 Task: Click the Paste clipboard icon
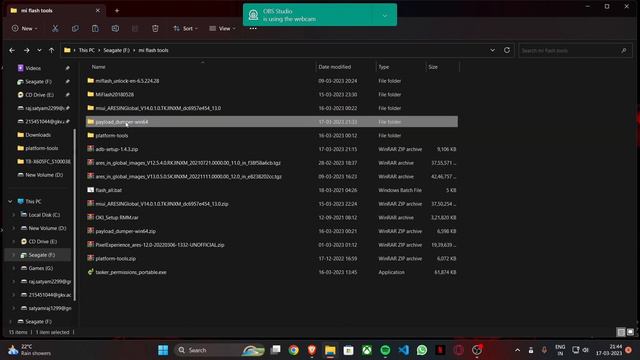95,29
